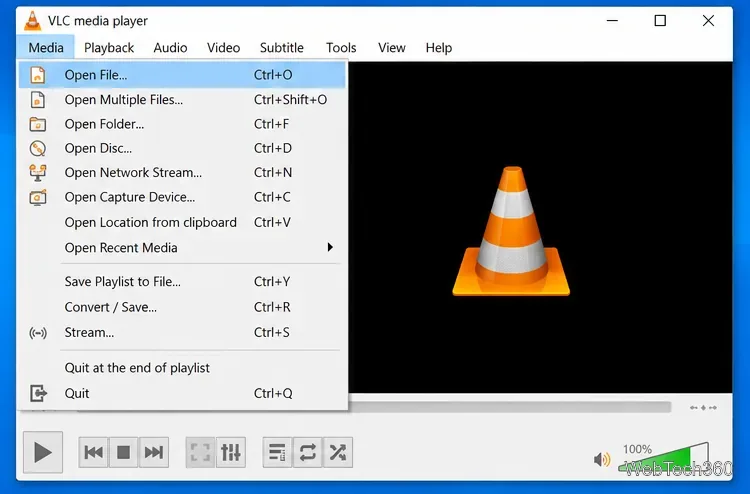
Task: Open the Video menu
Action: click(223, 48)
